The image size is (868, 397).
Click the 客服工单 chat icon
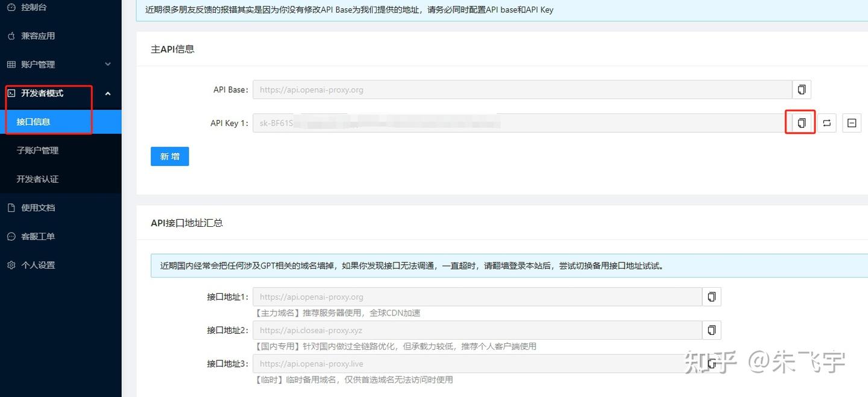(x=10, y=236)
